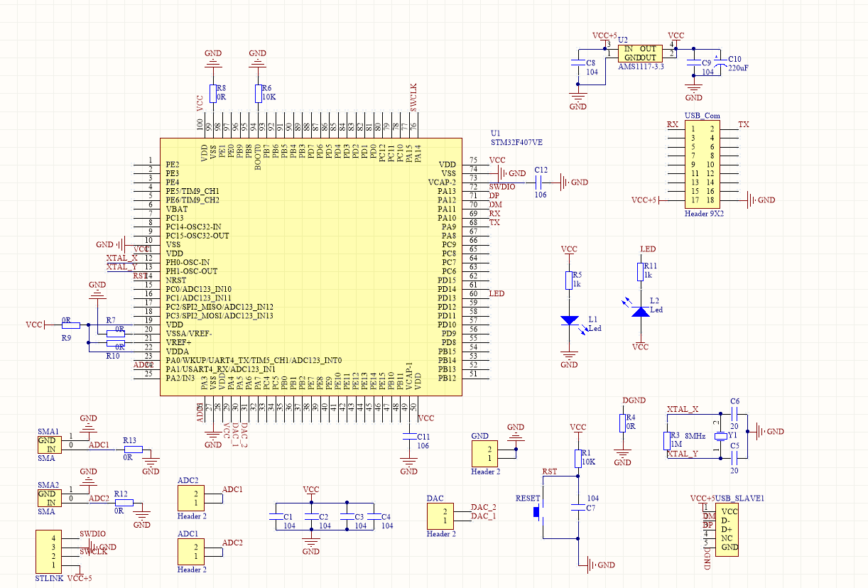The height and width of the screenshot is (588, 868).
Task: Click the DAC_2 net label
Action: pyautogui.click(x=484, y=507)
